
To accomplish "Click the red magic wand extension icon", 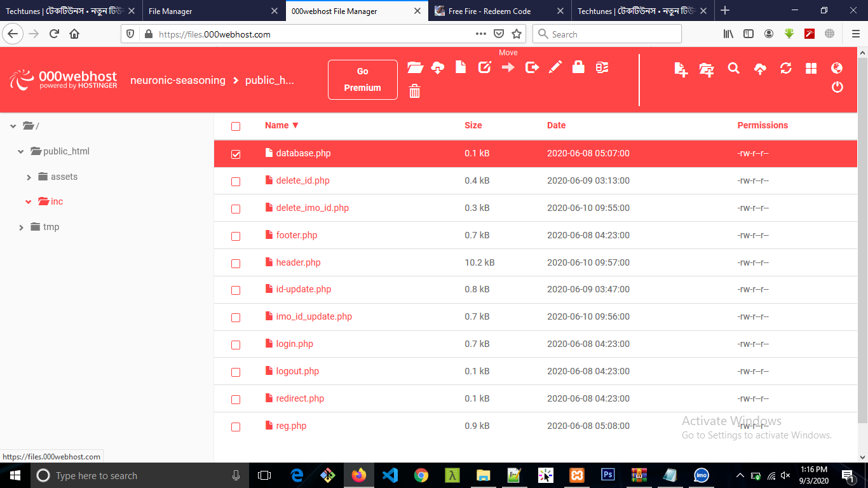I will pyautogui.click(x=810, y=34).
